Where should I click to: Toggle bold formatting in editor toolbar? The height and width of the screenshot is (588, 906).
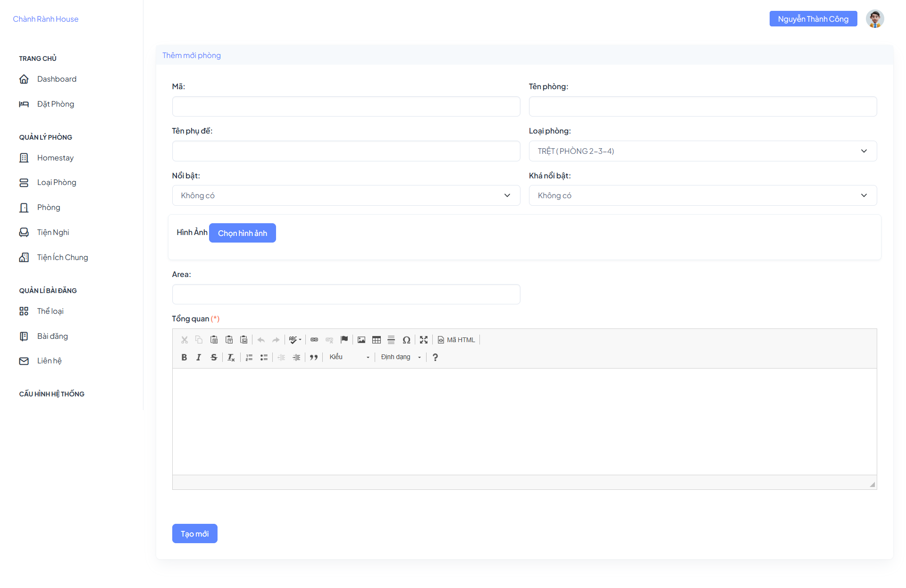coord(184,357)
